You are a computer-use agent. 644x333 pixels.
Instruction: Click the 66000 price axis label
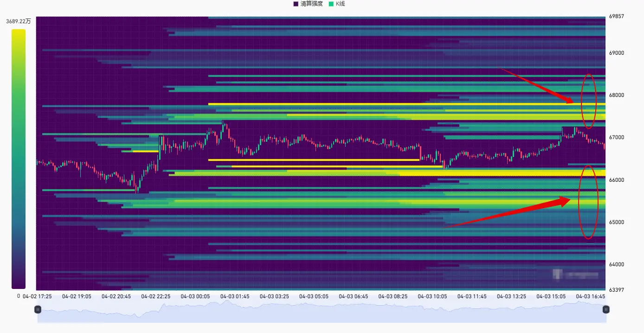click(616, 180)
